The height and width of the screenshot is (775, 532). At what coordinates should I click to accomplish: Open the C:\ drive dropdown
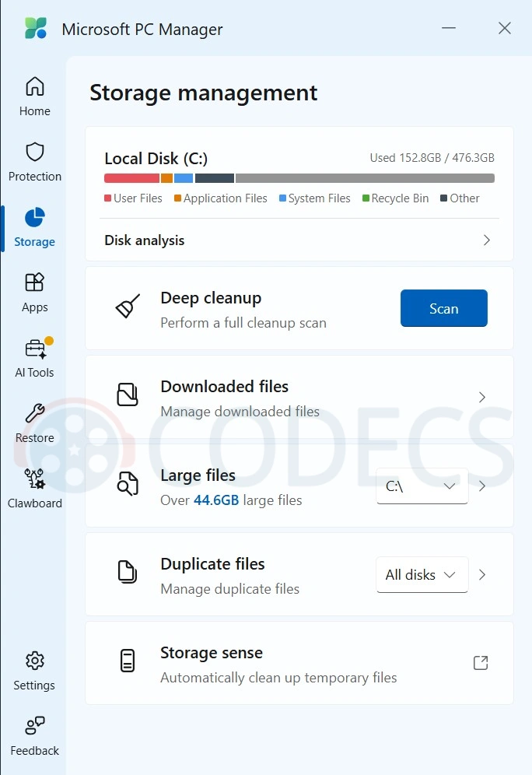[x=422, y=486]
